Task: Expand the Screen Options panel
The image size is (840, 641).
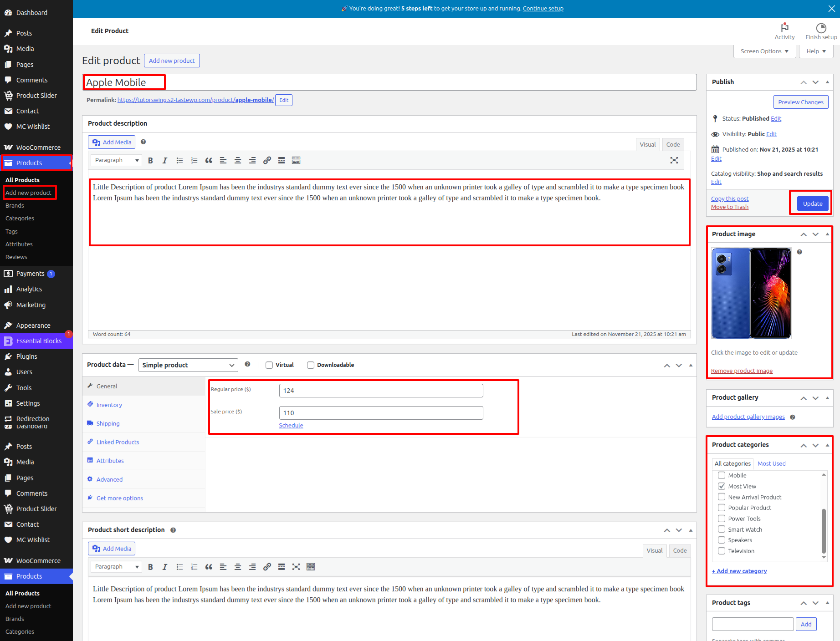Action: (764, 51)
